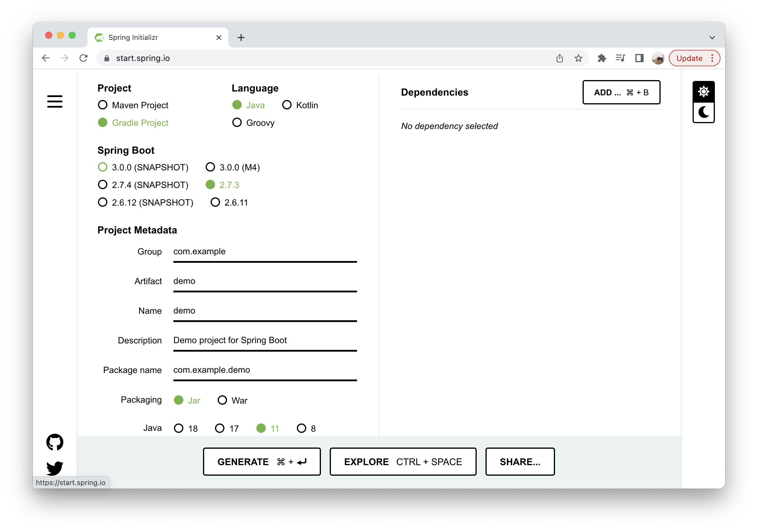Open the Extensions puzzle icon
This screenshot has height=532, width=758.
pos(602,58)
